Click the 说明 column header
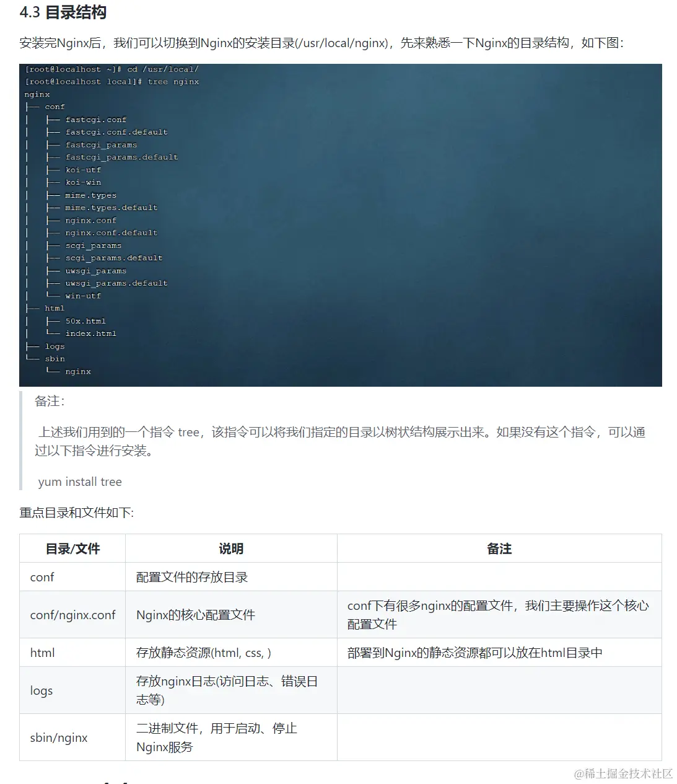The width and height of the screenshot is (677, 784). click(x=230, y=548)
